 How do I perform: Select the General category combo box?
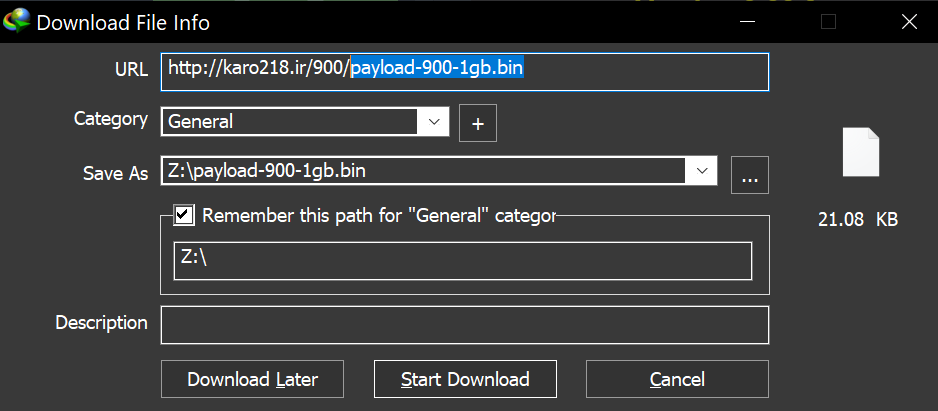[305, 122]
